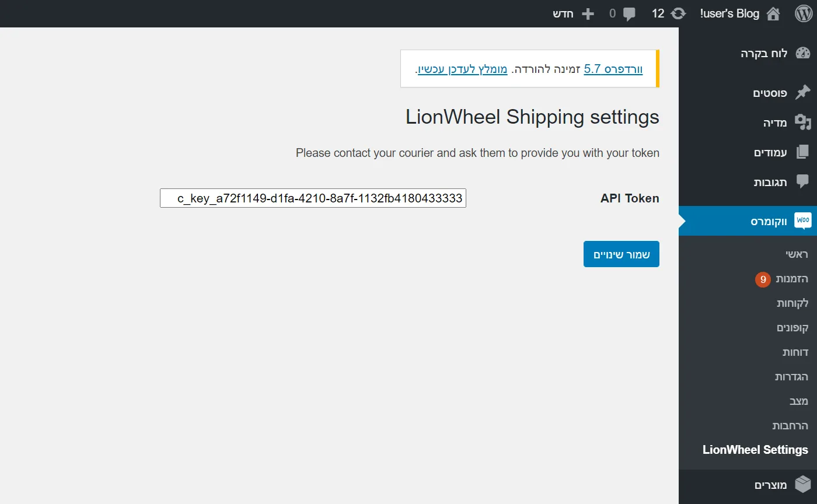This screenshot has height=504, width=817.
Task: Click the dashboard gauge icon
Action: [803, 53]
